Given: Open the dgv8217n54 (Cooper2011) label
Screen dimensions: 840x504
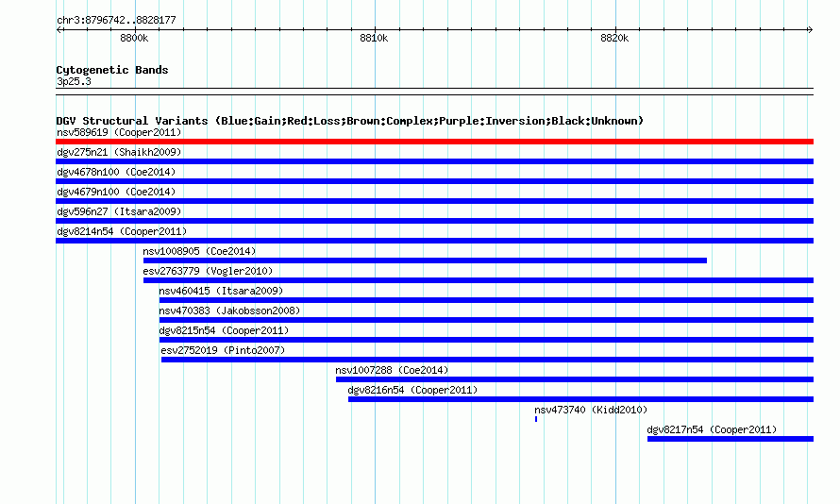Looking at the screenshot, I should click(712, 429).
